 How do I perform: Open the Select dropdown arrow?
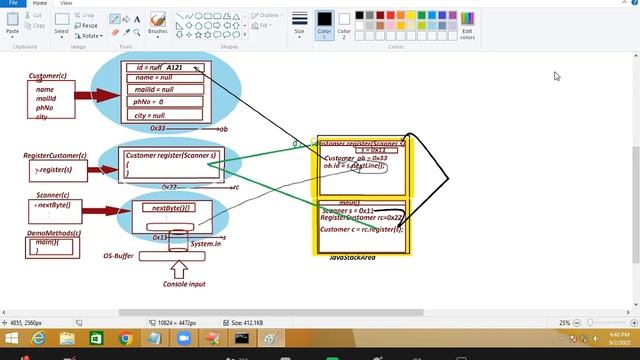pyautogui.click(x=62, y=37)
